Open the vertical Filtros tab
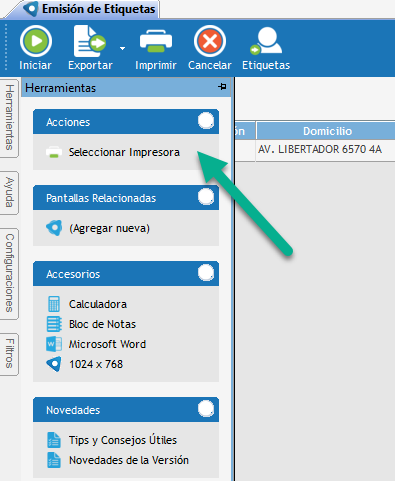This screenshot has height=481, width=395. [x=9, y=354]
